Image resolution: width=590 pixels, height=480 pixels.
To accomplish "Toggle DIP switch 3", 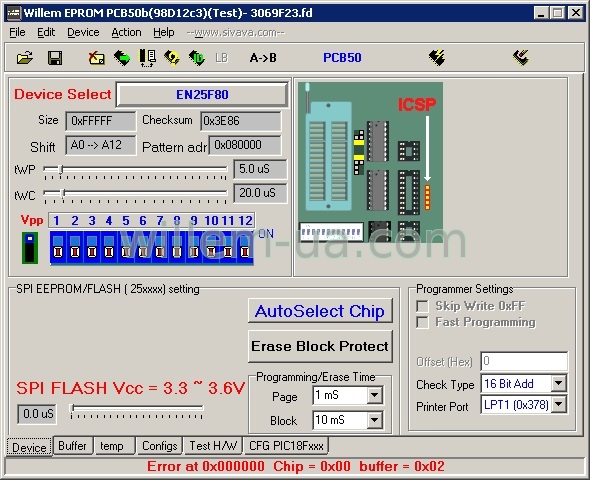I will click(92, 247).
